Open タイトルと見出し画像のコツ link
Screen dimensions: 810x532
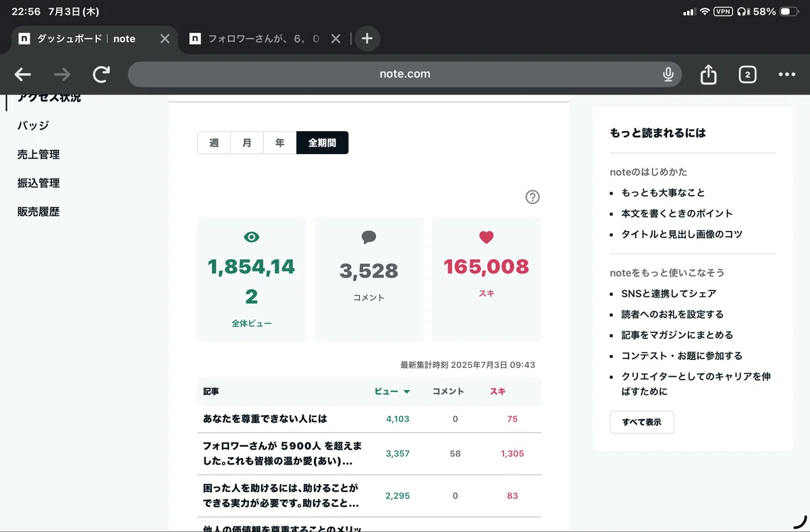pos(682,234)
